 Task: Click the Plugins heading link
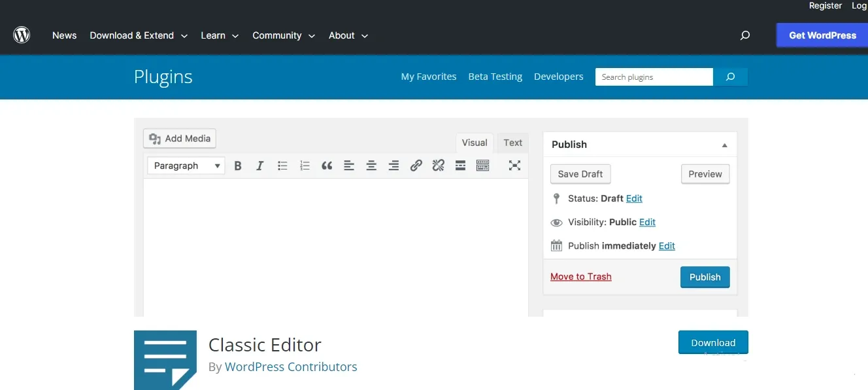[163, 77]
